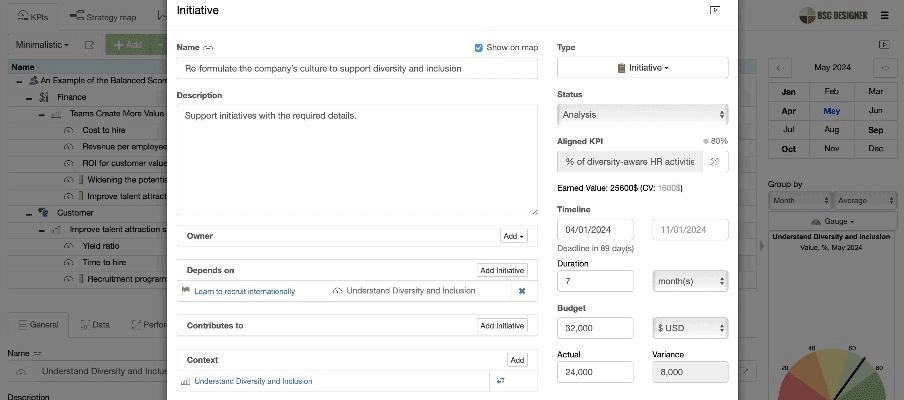Click the flag icon beside Learn to recruit internationally
The width and height of the screenshot is (904, 400).
click(185, 291)
